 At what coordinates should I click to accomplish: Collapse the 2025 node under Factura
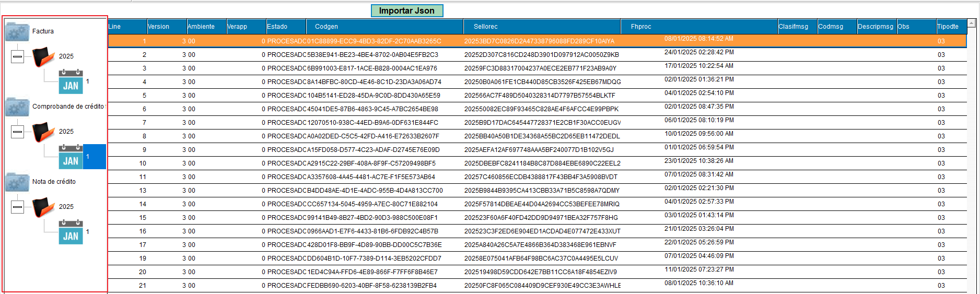pos(17,56)
